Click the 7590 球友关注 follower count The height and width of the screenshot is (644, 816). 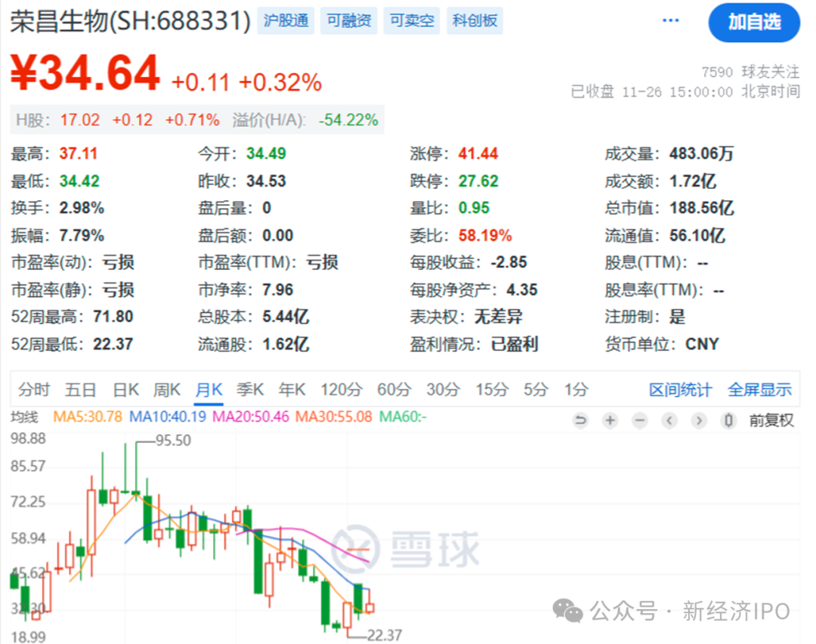click(x=750, y=72)
